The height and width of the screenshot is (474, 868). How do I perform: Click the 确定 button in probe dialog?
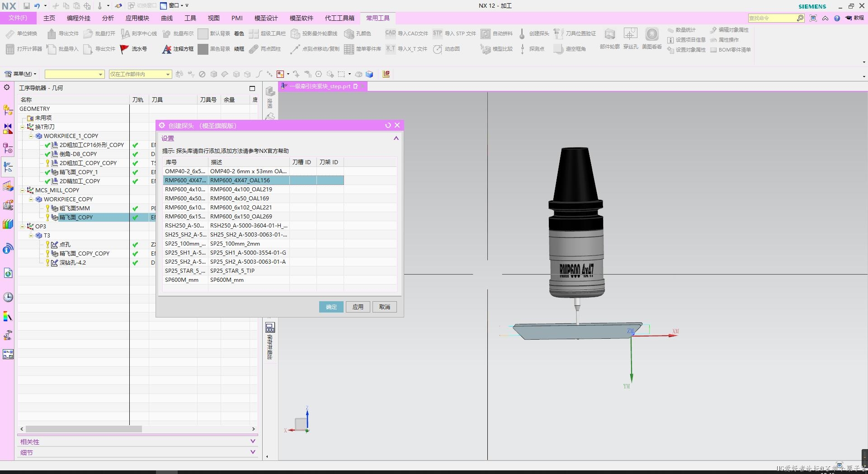[x=331, y=307]
